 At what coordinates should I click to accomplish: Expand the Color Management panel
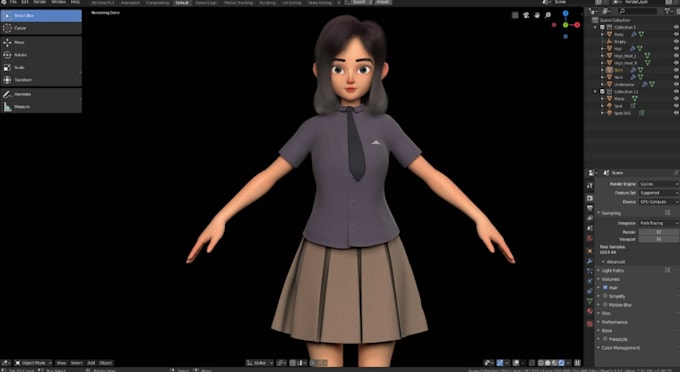pyautogui.click(x=621, y=348)
